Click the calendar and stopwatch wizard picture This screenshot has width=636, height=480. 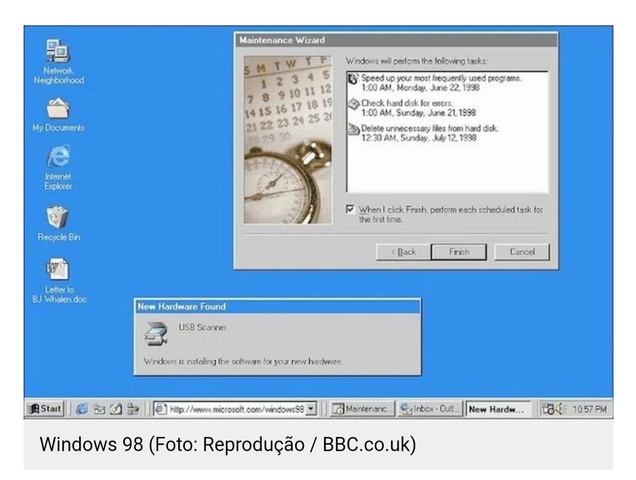pyautogui.click(x=288, y=140)
